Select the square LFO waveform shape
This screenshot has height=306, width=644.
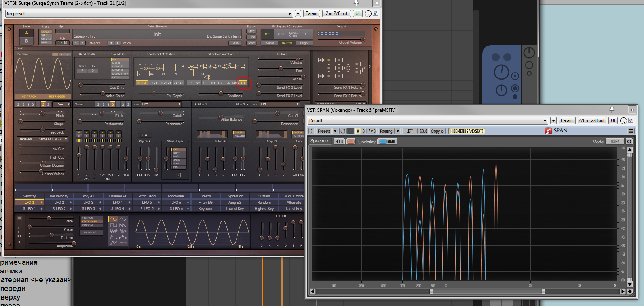(x=114, y=225)
